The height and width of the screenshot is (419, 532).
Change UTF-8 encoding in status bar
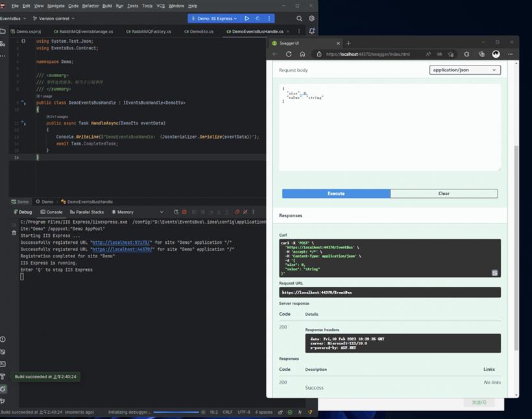243,413
